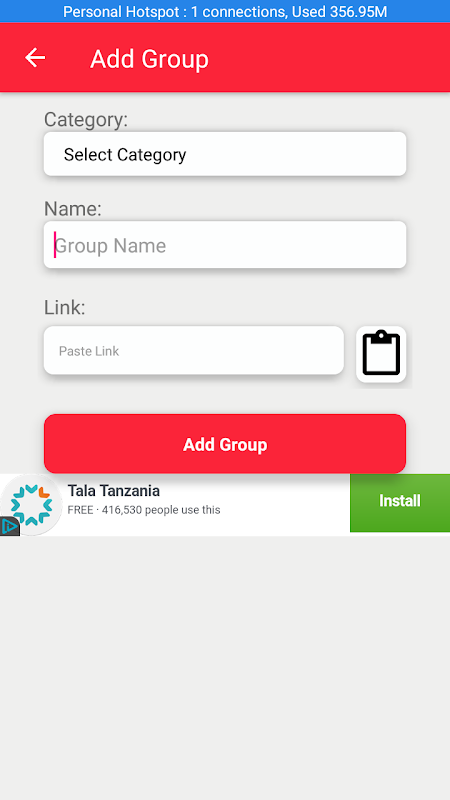Tap the clipboard paste icon

point(381,354)
